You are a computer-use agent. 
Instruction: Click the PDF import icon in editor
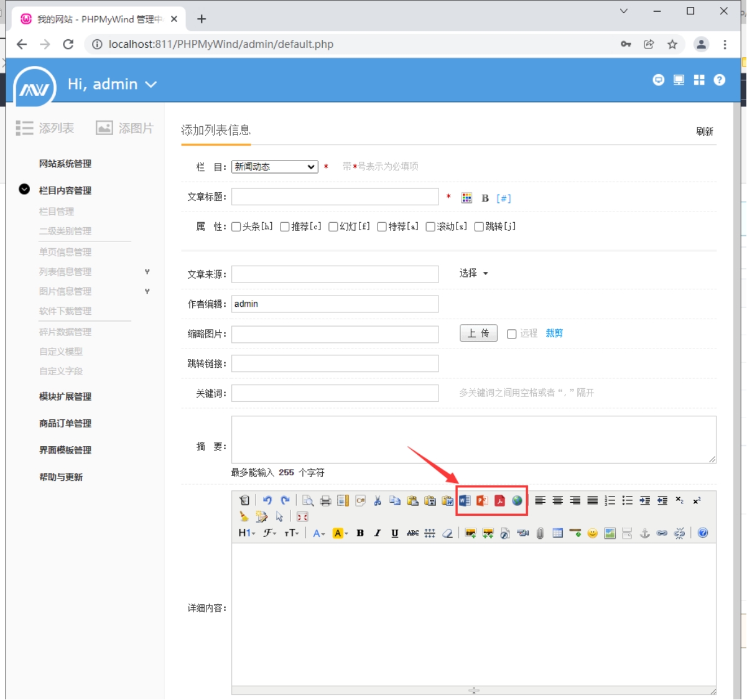499,501
